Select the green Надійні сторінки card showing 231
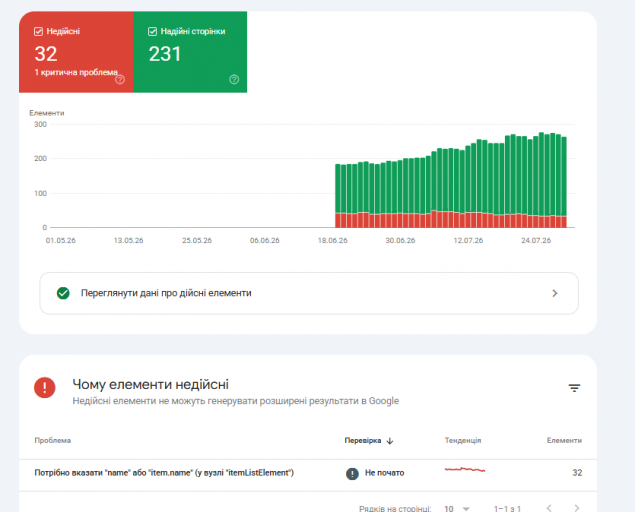This screenshot has height=512, width=635. pyautogui.click(x=190, y=52)
